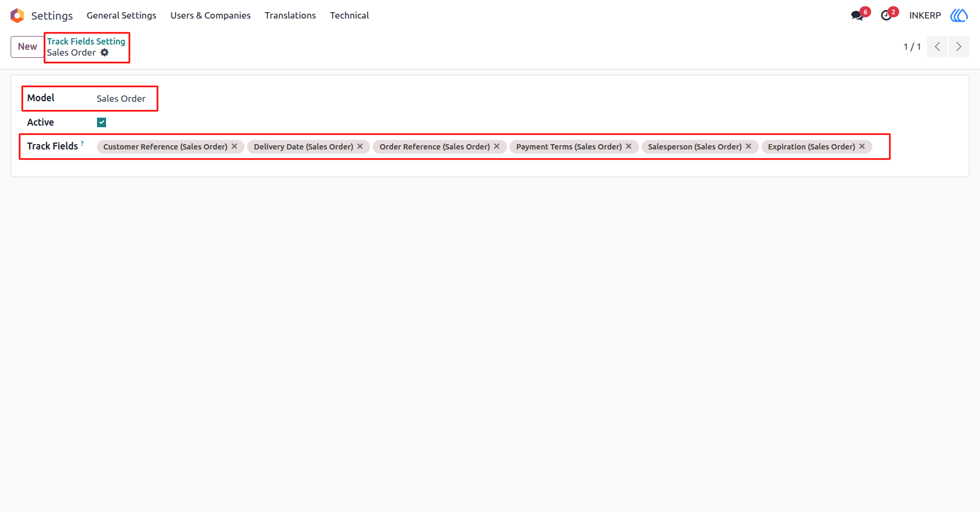Click the Payment Terms (Sales Order) tag text

click(x=569, y=147)
